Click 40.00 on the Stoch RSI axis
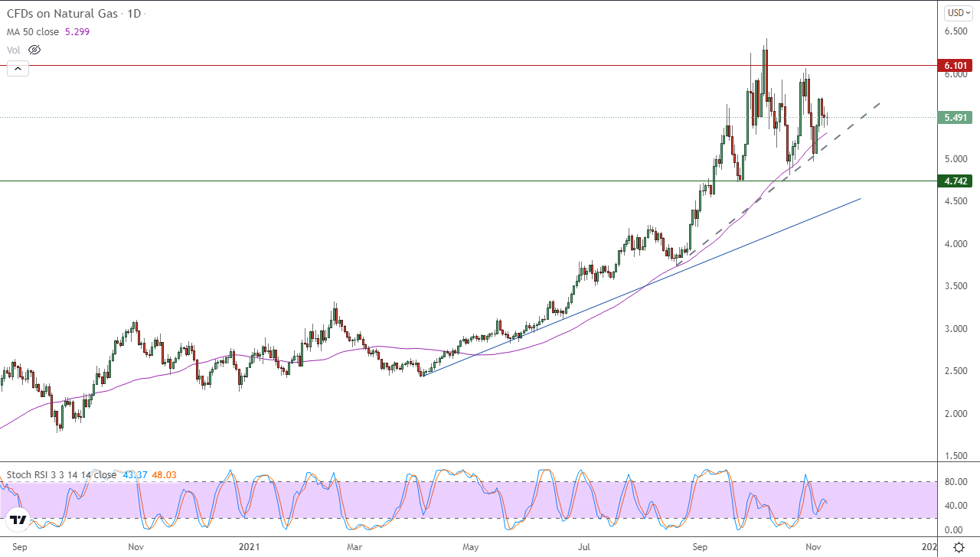Screen dimensions: 980x557 click(955, 506)
